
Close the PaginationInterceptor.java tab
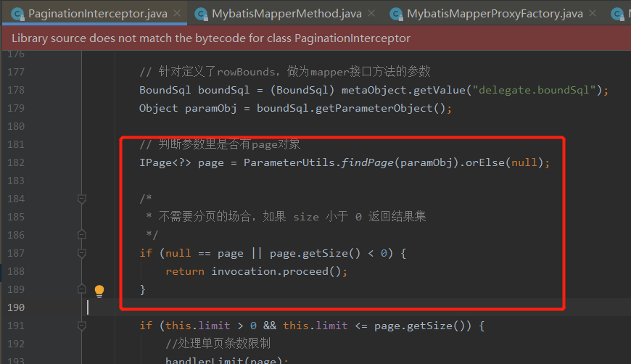[177, 13]
